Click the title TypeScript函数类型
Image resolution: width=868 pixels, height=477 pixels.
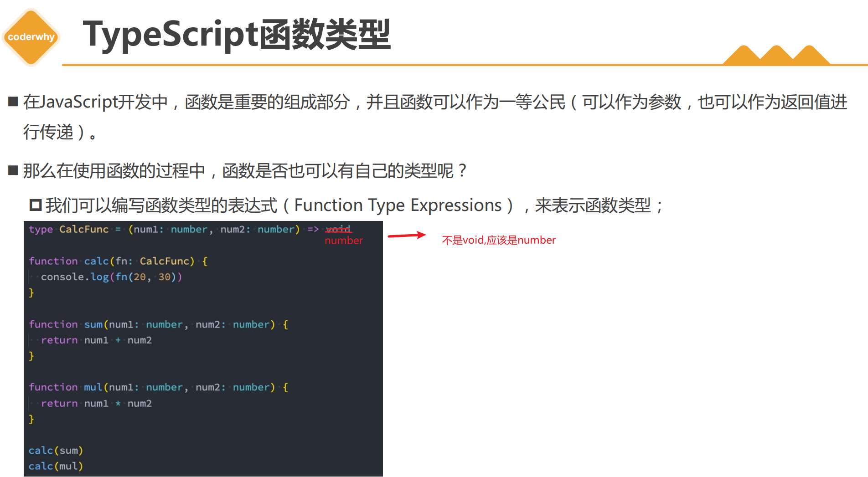237,35
